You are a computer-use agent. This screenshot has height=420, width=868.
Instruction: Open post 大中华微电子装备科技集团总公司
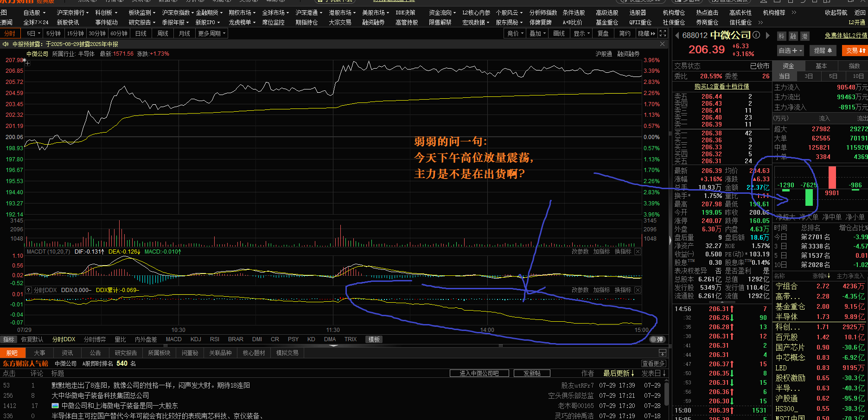point(100,395)
